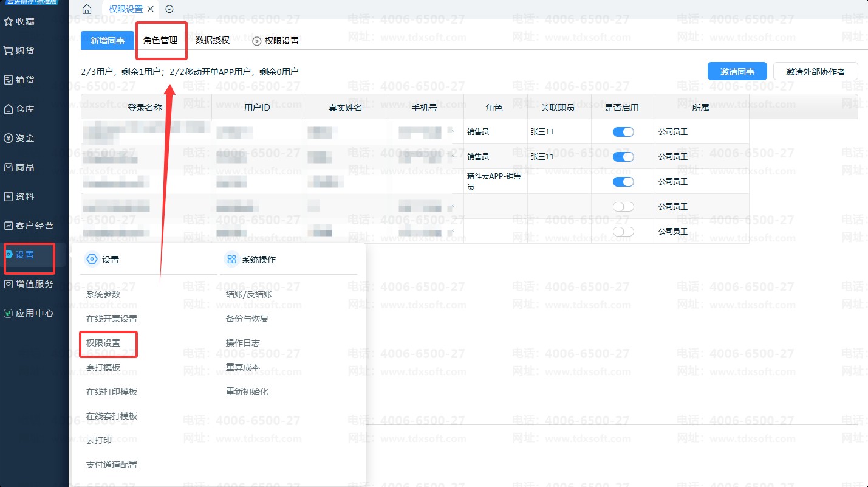This screenshot has width=868, height=487.
Task: Switch to the 角色管理 tab
Action: 160,40
